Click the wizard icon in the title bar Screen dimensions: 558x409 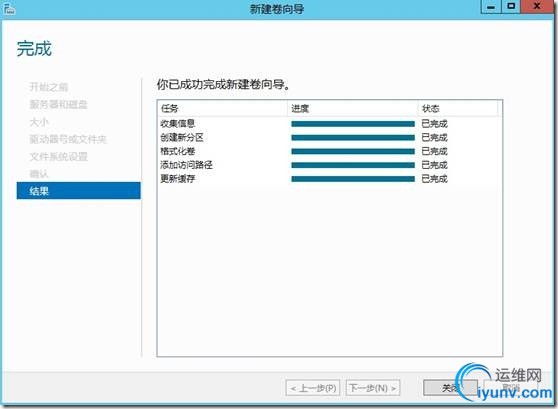9,9
